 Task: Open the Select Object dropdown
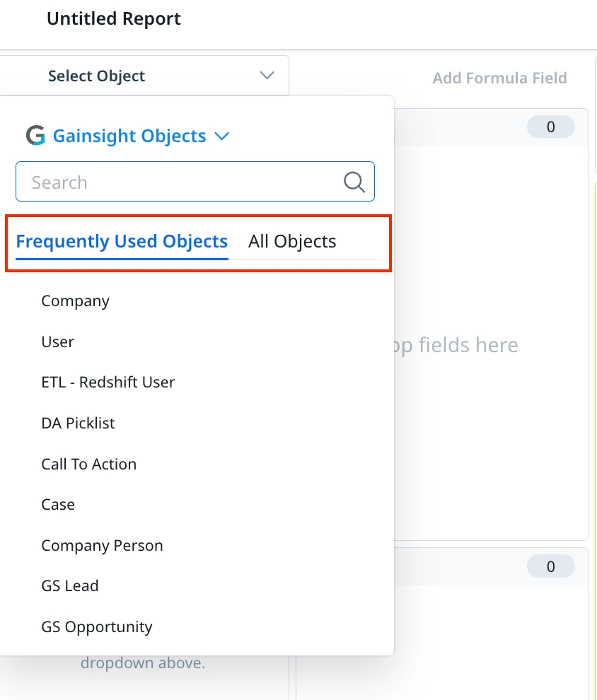point(144,76)
